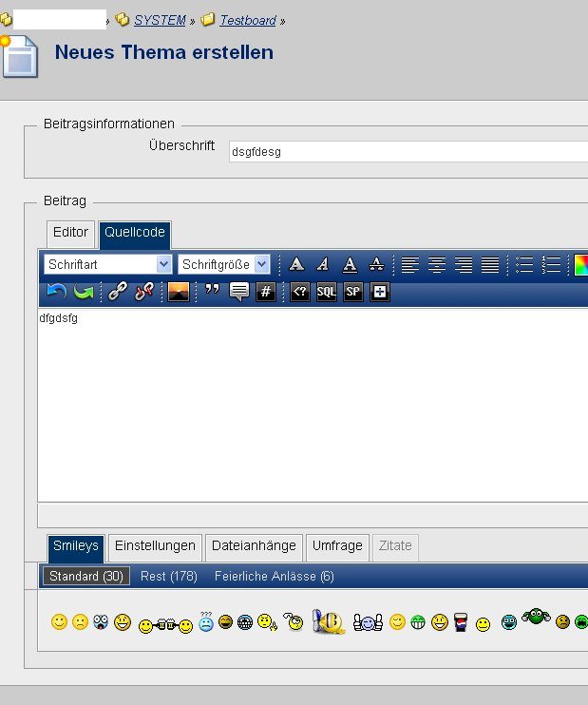Click the SP toolbar icon
Image resolution: width=588 pixels, height=705 pixels.
(352, 292)
